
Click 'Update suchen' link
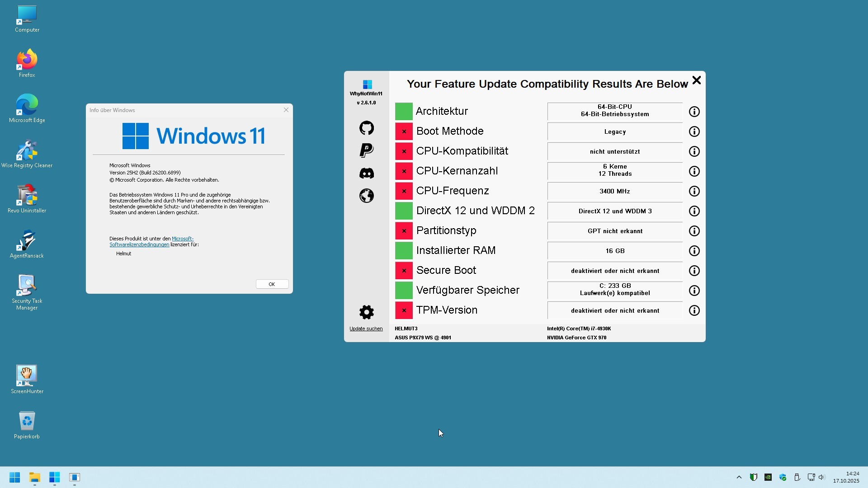[x=366, y=328]
